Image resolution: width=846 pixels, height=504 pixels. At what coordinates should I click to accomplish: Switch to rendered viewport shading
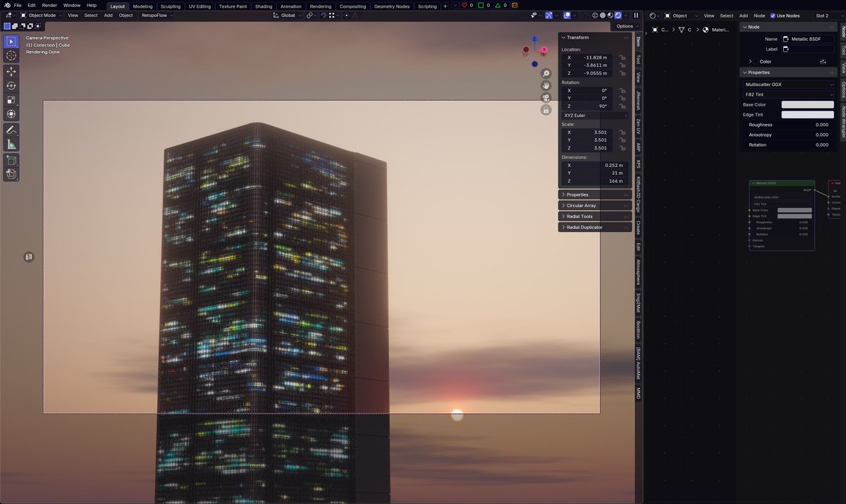(618, 15)
